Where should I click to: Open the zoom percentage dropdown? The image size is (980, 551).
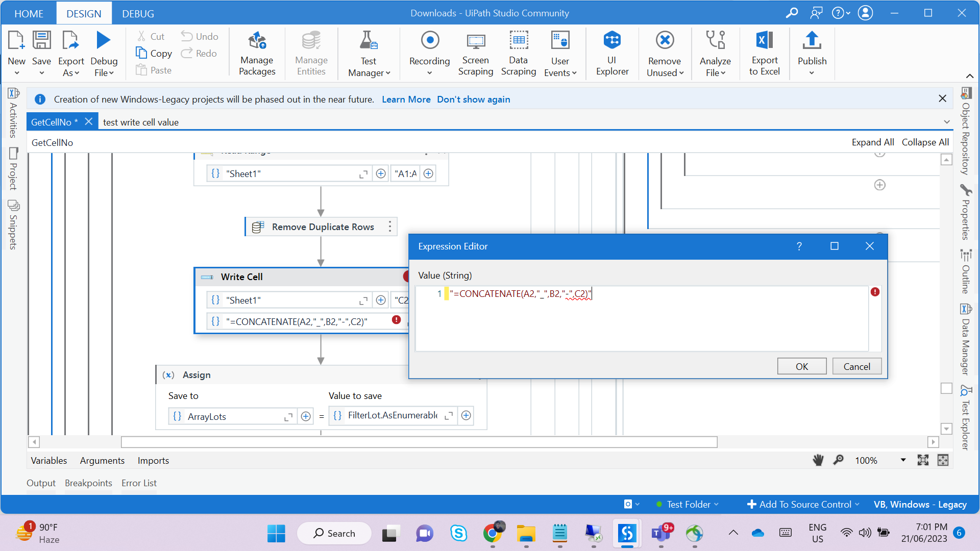click(x=903, y=460)
